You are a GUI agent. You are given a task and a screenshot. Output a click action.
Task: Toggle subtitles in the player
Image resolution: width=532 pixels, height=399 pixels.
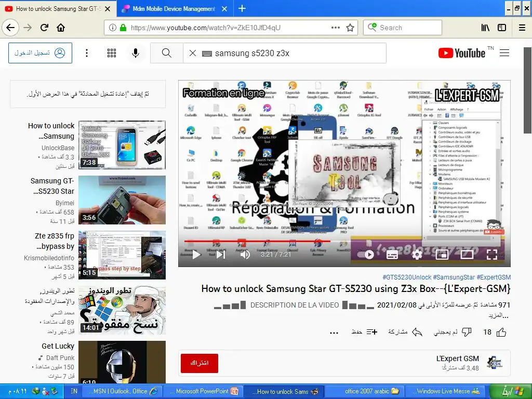pos(392,255)
